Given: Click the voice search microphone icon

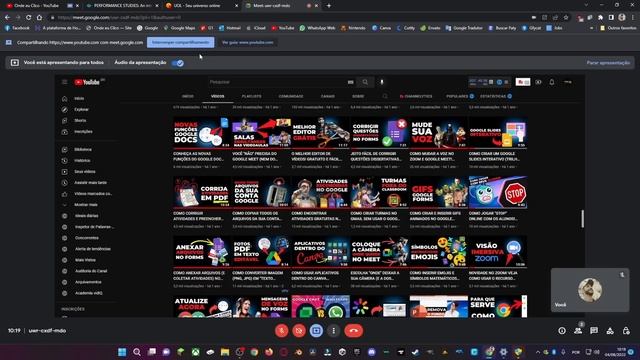Looking at the screenshot, I should 382,82.
